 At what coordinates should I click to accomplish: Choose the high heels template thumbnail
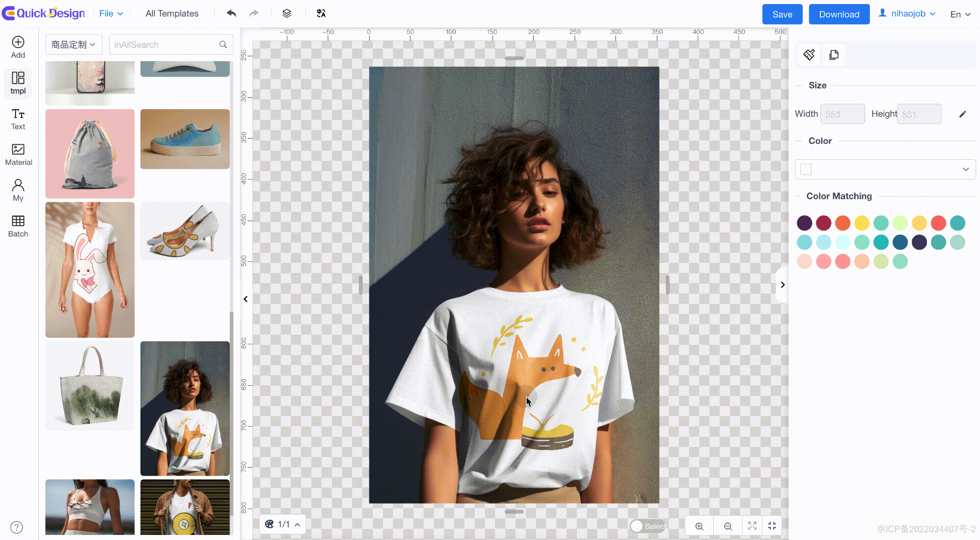pyautogui.click(x=185, y=231)
